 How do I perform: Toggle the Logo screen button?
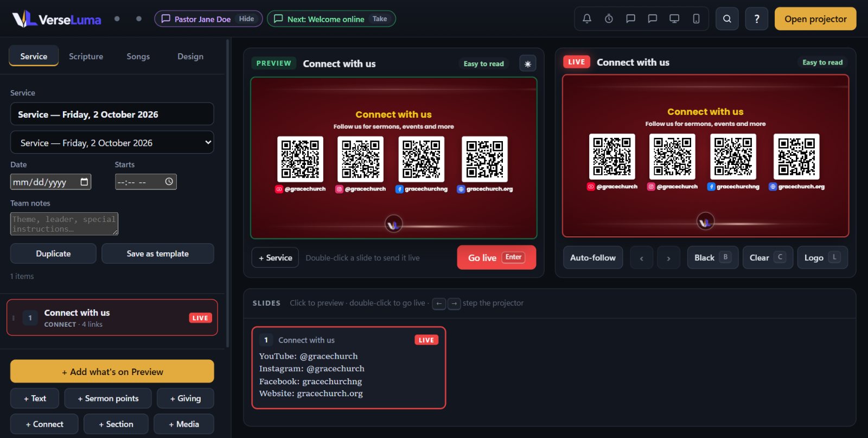pos(822,258)
